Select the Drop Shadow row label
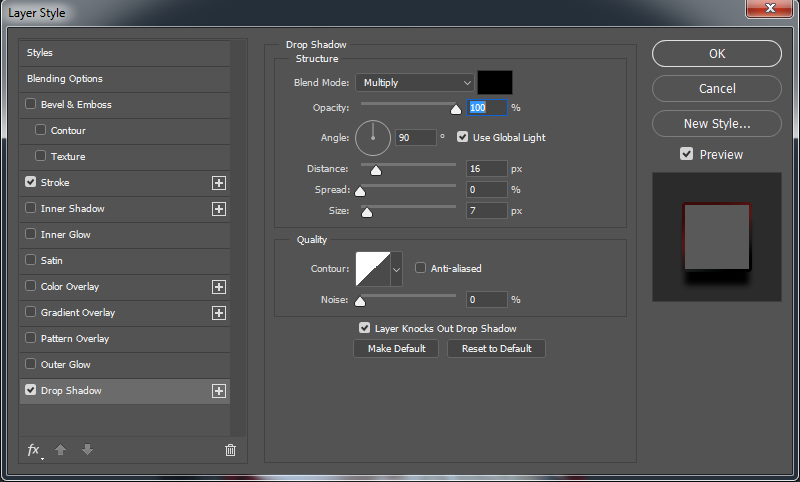800x482 pixels. coord(71,391)
